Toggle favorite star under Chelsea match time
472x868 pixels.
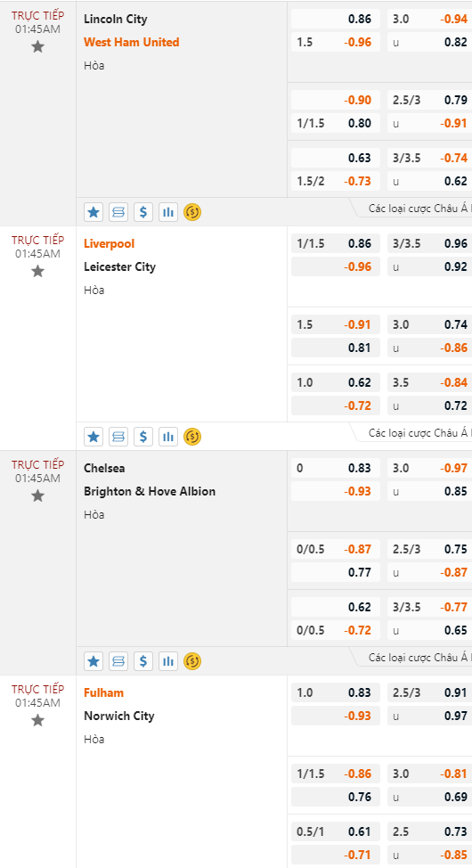tap(37, 496)
